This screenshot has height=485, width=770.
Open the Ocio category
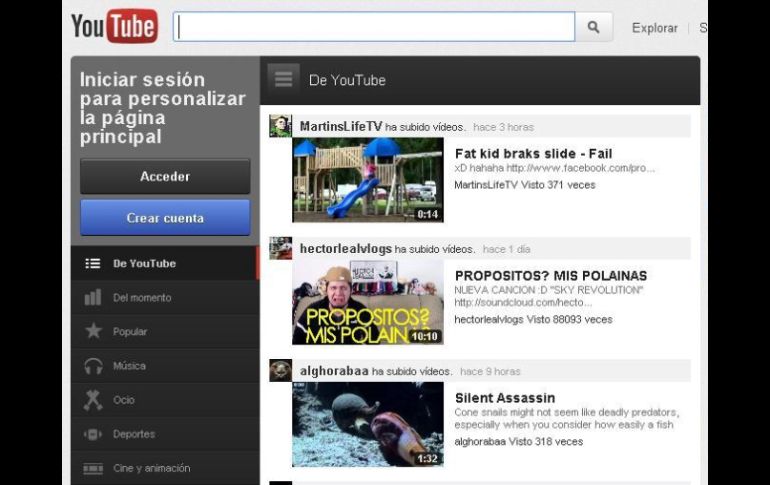(x=165, y=400)
